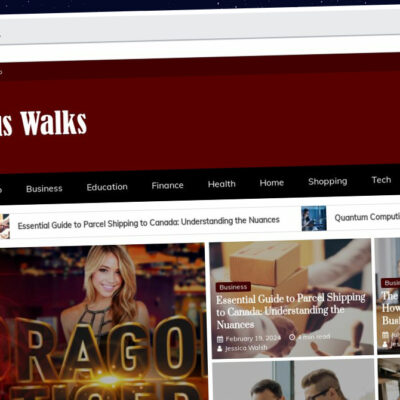
Task: Click the calendar icon beside February 19, 2024
Action: (x=220, y=339)
